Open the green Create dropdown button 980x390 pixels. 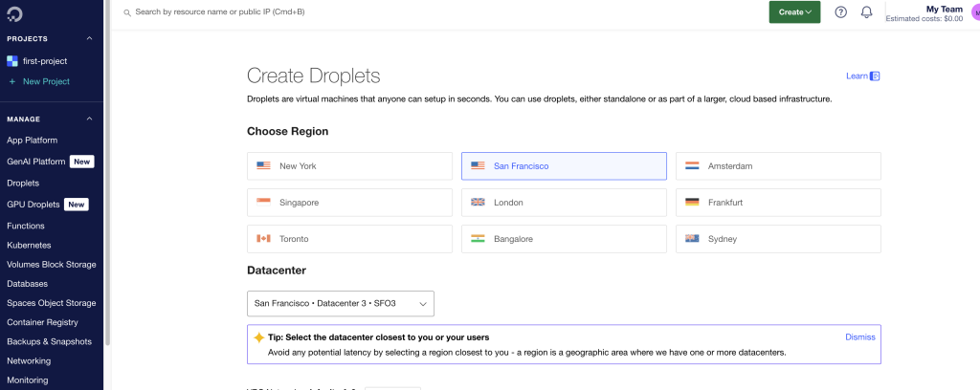tap(794, 11)
